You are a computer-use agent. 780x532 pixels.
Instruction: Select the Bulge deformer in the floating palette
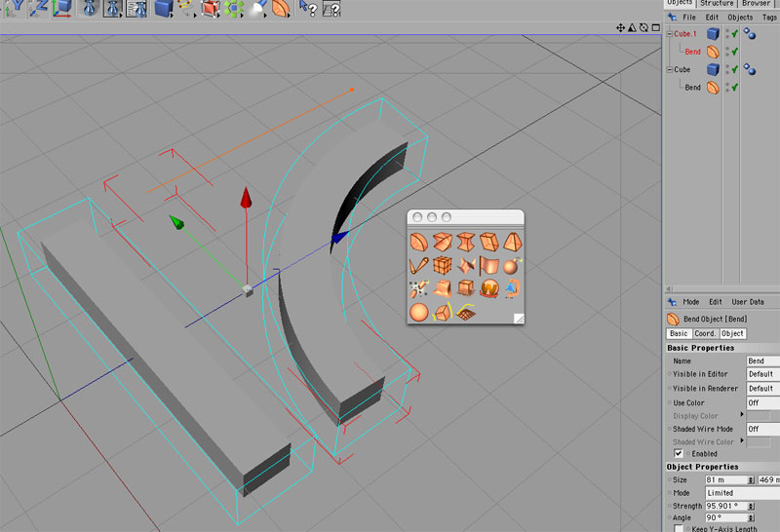point(466,242)
